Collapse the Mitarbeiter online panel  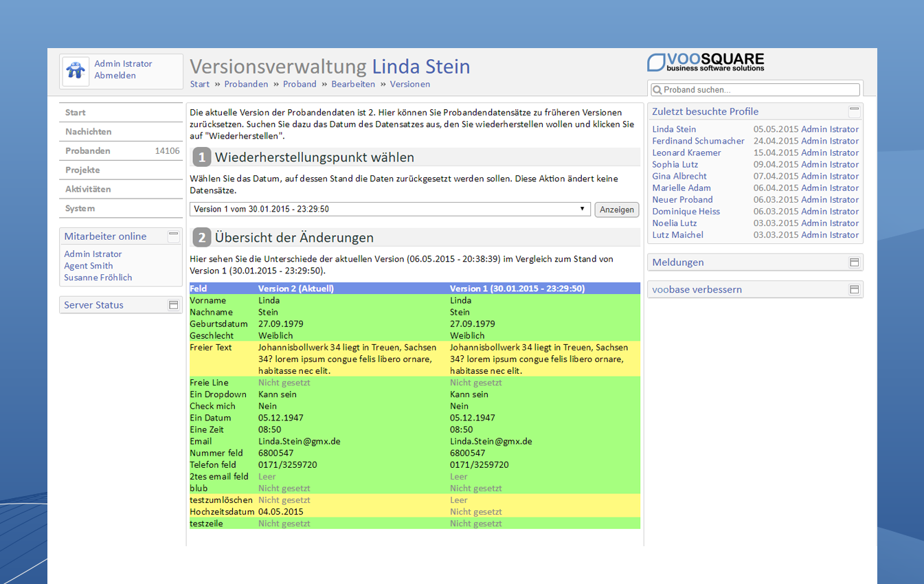tap(174, 236)
